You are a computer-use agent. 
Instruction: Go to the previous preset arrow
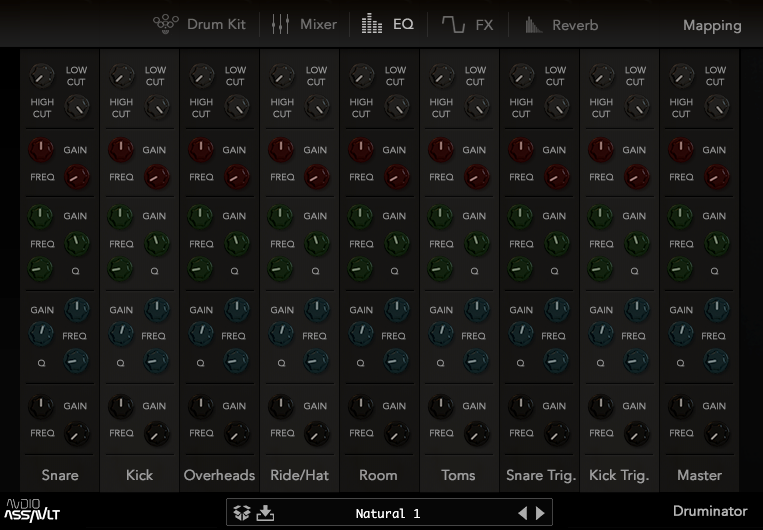[x=522, y=513]
